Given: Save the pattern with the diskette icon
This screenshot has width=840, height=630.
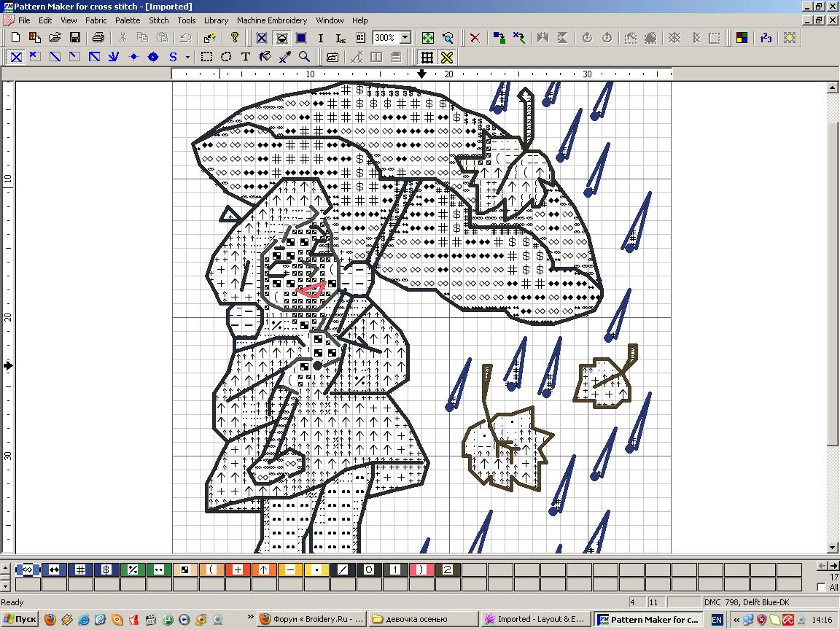Looking at the screenshot, I should 75,37.
